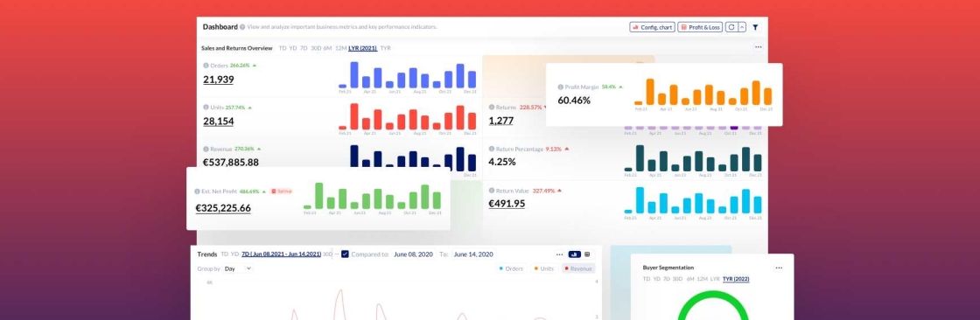Click the Revenue amount €537,885.88
980x320 pixels.
231,163
